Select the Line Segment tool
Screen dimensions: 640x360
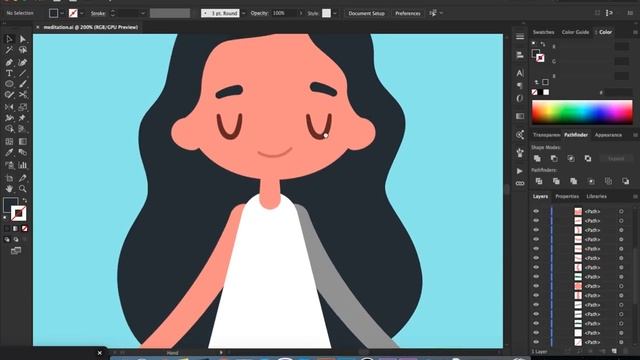point(22,73)
